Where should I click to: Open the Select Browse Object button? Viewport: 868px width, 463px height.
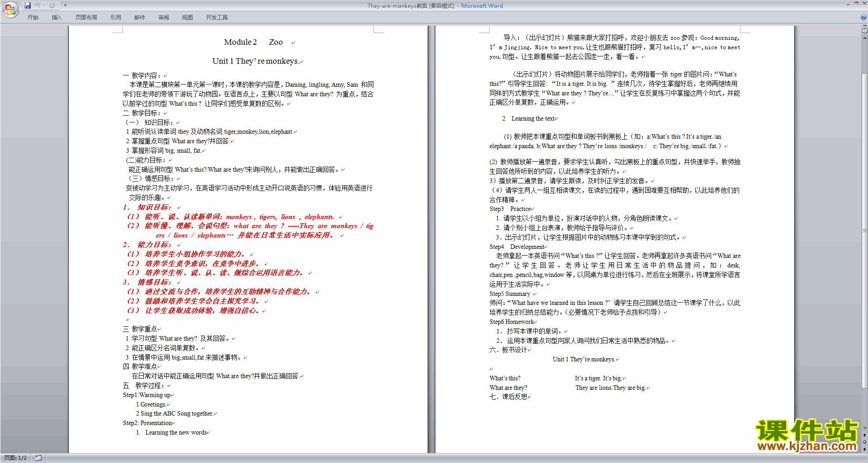point(864,442)
